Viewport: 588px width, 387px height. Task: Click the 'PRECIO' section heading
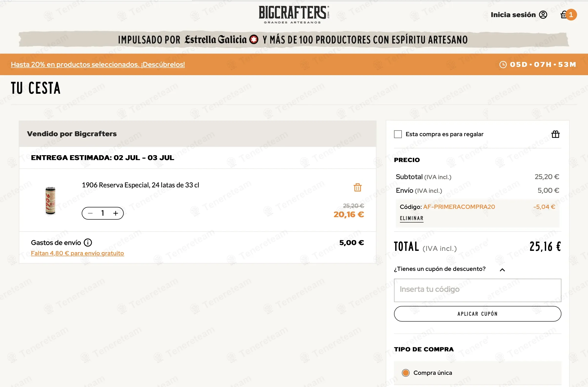coord(407,160)
